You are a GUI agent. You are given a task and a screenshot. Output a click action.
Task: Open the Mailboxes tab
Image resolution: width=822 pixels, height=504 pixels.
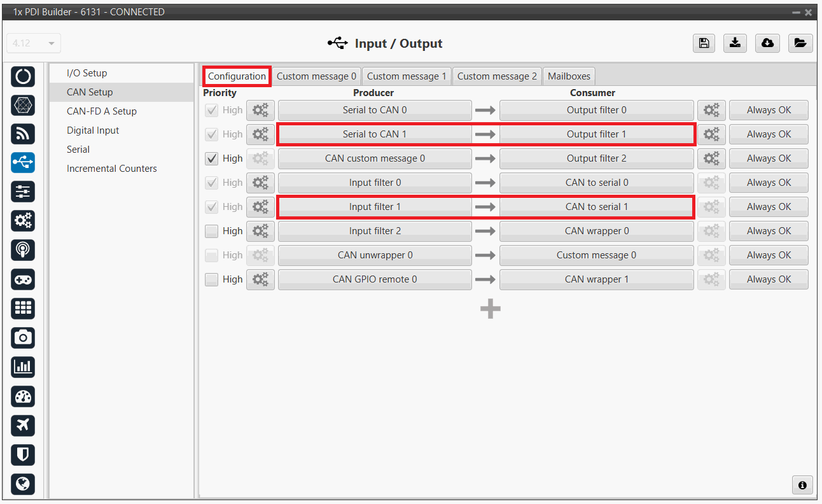pyautogui.click(x=569, y=76)
